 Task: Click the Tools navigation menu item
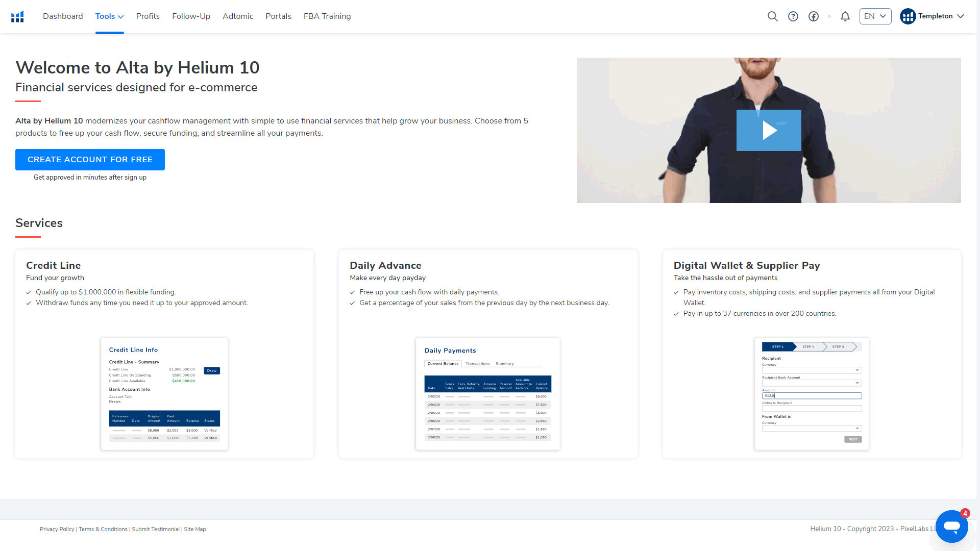tap(109, 16)
